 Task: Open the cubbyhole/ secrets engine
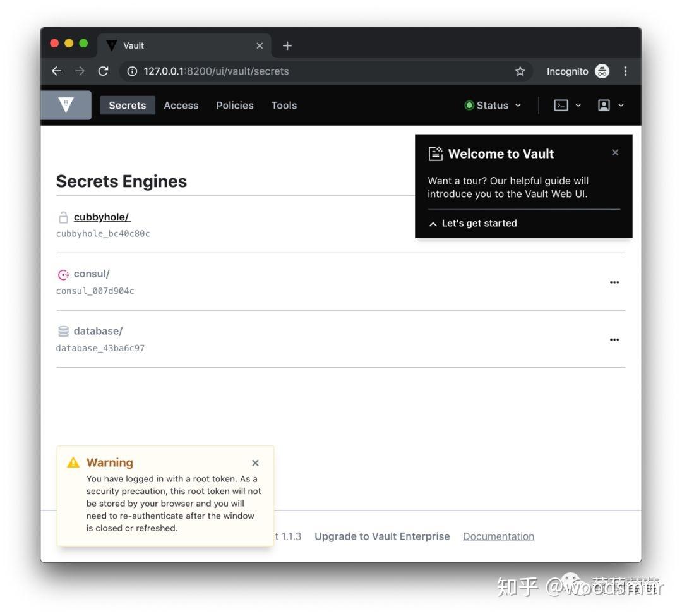click(x=102, y=217)
